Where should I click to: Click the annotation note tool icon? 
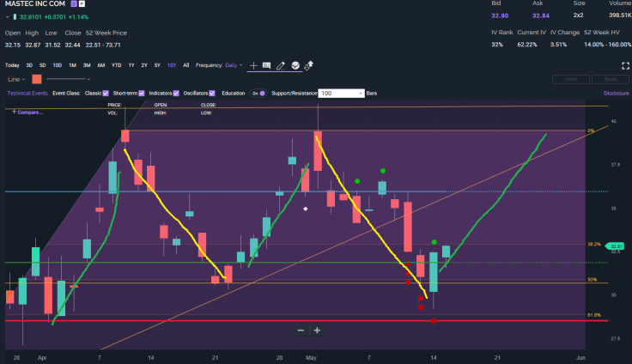(x=266, y=65)
